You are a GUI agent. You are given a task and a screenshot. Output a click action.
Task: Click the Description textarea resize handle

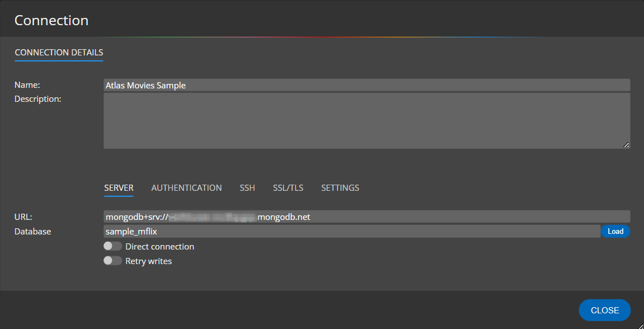pos(626,145)
